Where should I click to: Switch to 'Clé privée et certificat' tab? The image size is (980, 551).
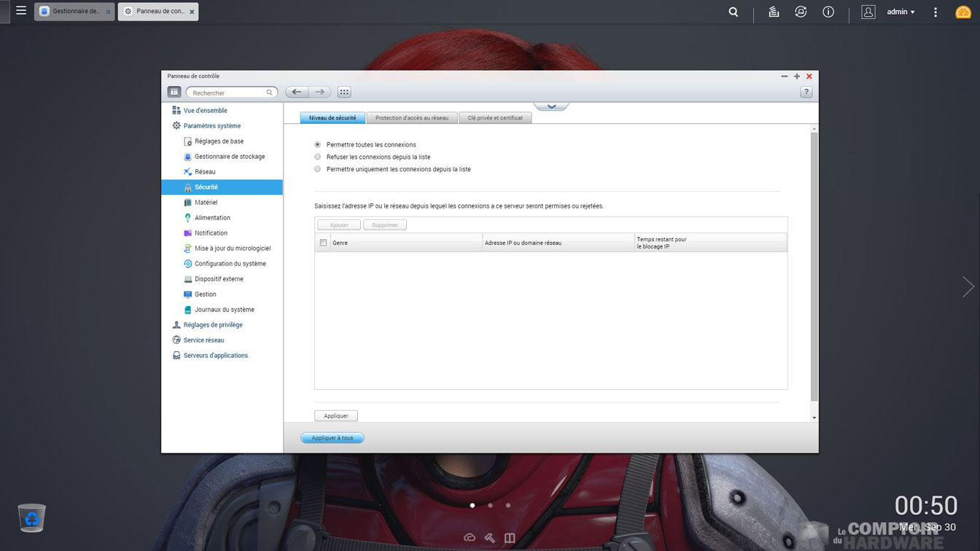coord(495,118)
